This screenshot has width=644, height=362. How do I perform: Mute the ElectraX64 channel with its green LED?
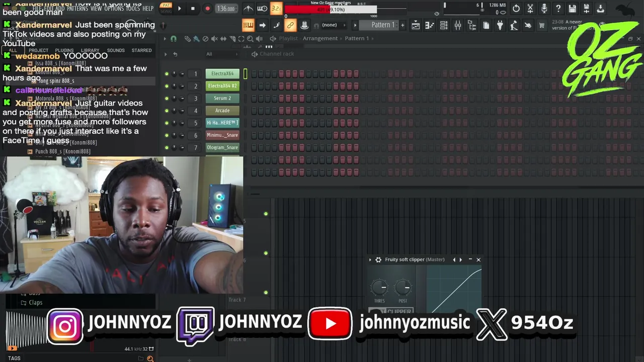pyautogui.click(x=167, y=74)
